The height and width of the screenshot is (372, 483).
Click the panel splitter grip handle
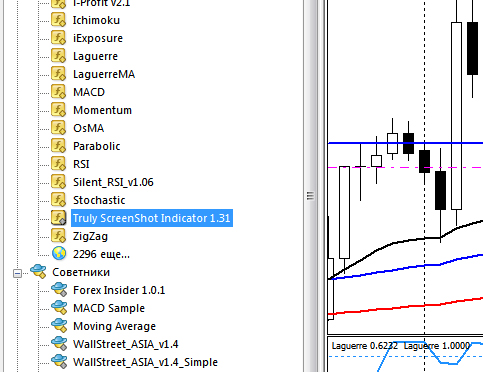(x=310, y=196)
